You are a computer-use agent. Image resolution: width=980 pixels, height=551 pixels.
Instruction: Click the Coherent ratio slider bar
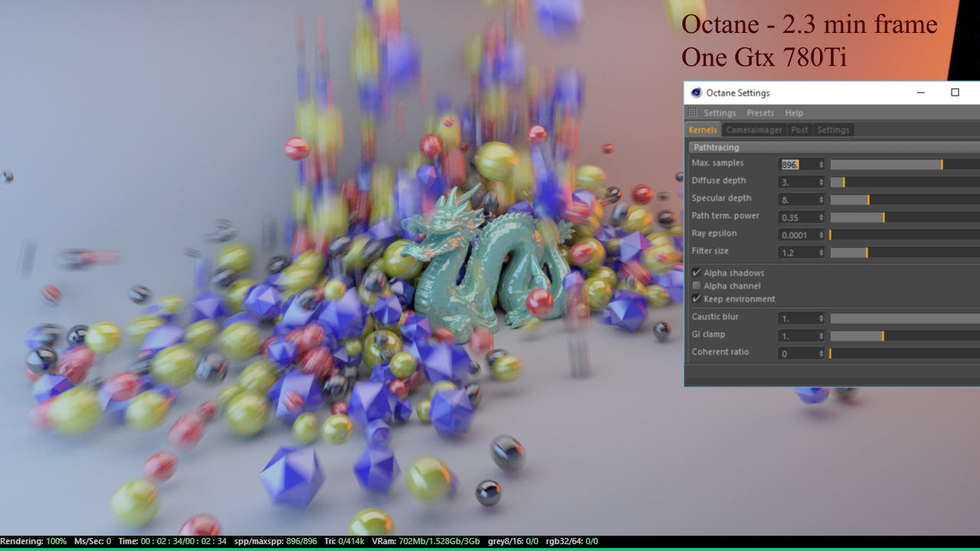tap(905, 354)
